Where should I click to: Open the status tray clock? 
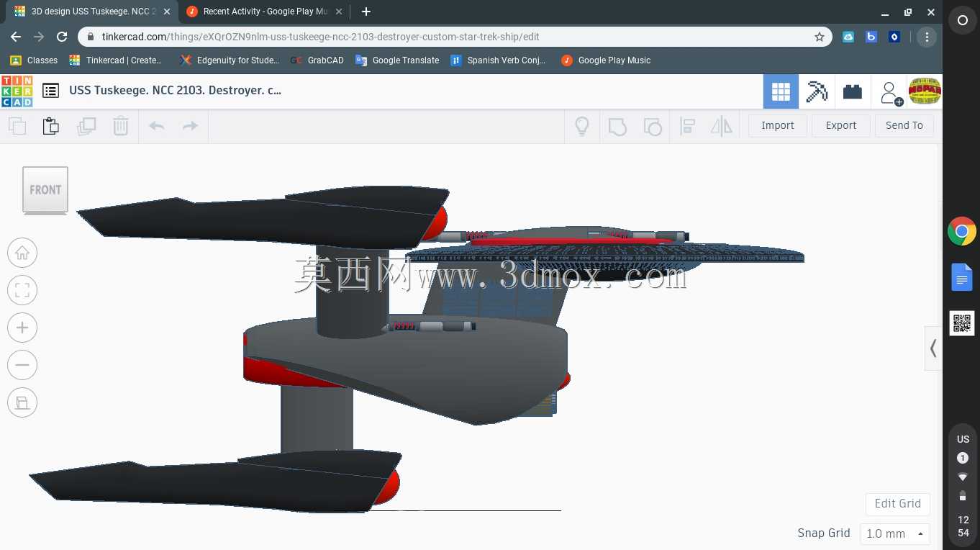pos(963,526)
